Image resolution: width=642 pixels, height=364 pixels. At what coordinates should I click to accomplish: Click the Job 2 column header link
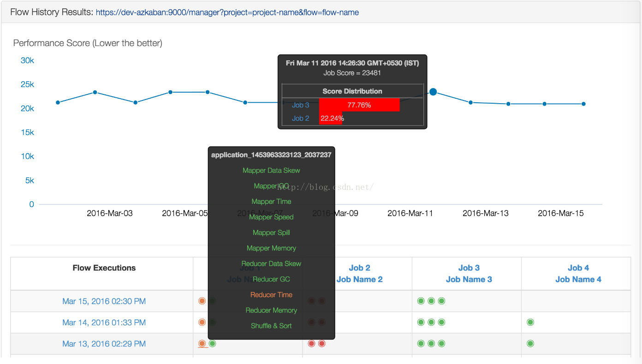pos(359,268)
